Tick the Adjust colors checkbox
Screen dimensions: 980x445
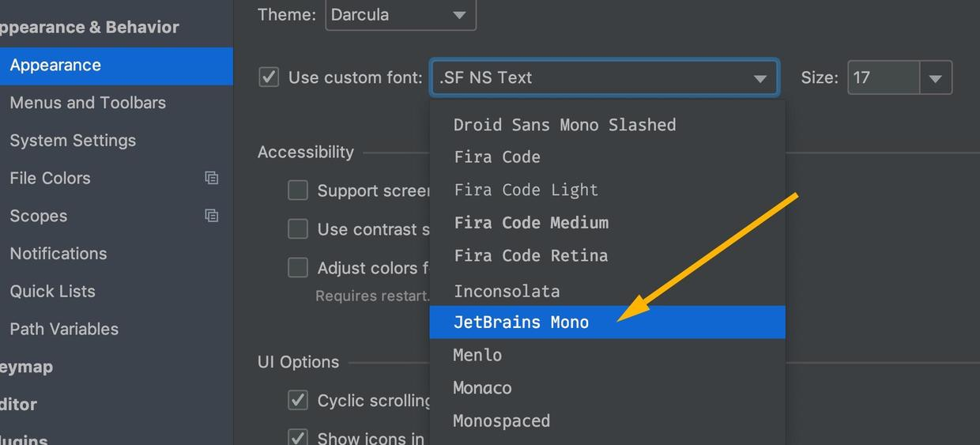(298, 268)
